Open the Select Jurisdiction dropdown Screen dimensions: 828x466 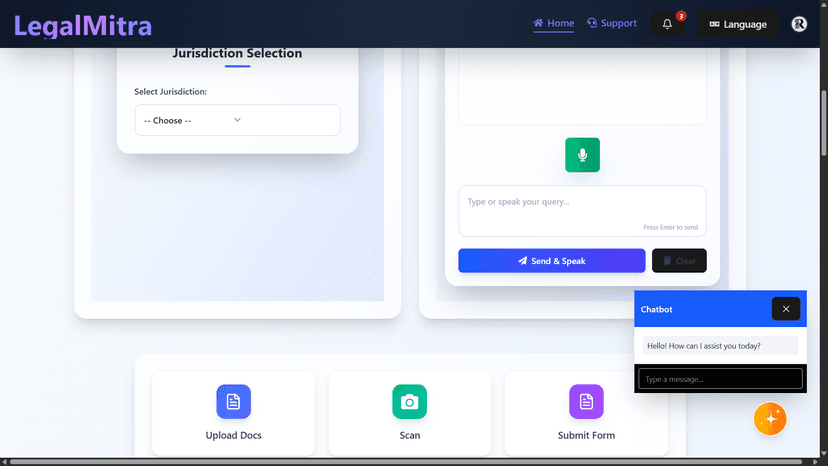tap(237, 120)
